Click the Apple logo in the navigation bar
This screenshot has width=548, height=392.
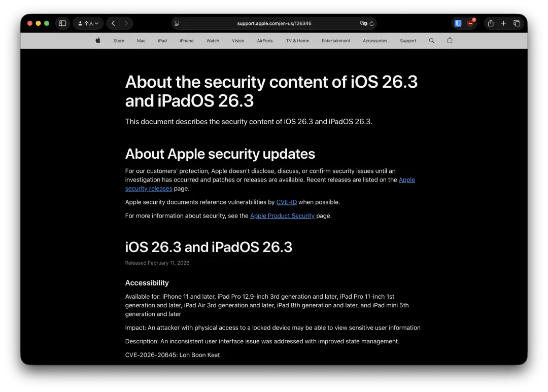(x=98, y=41)
